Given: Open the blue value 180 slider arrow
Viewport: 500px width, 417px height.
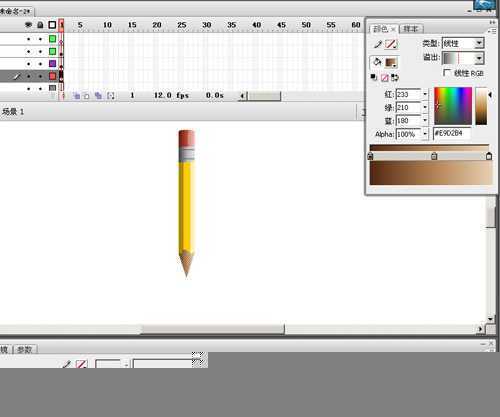Looking at the screenshot, I should [x=425, y=120].
